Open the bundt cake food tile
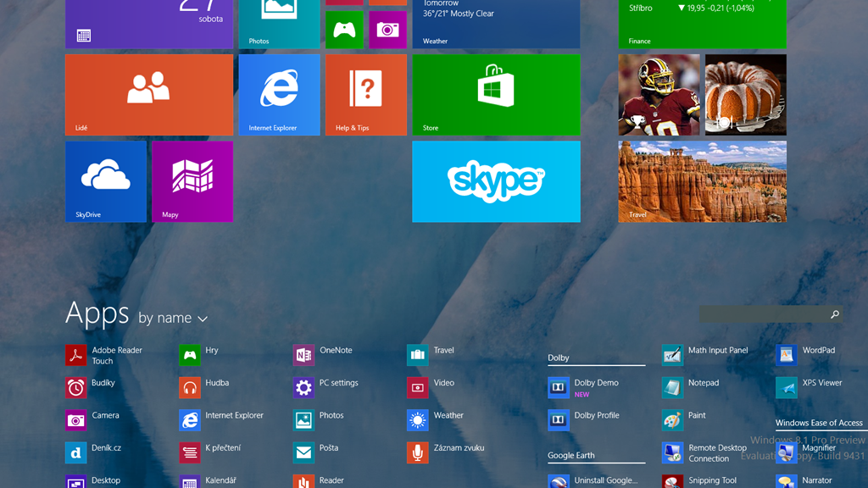 (x=745, y=94)
